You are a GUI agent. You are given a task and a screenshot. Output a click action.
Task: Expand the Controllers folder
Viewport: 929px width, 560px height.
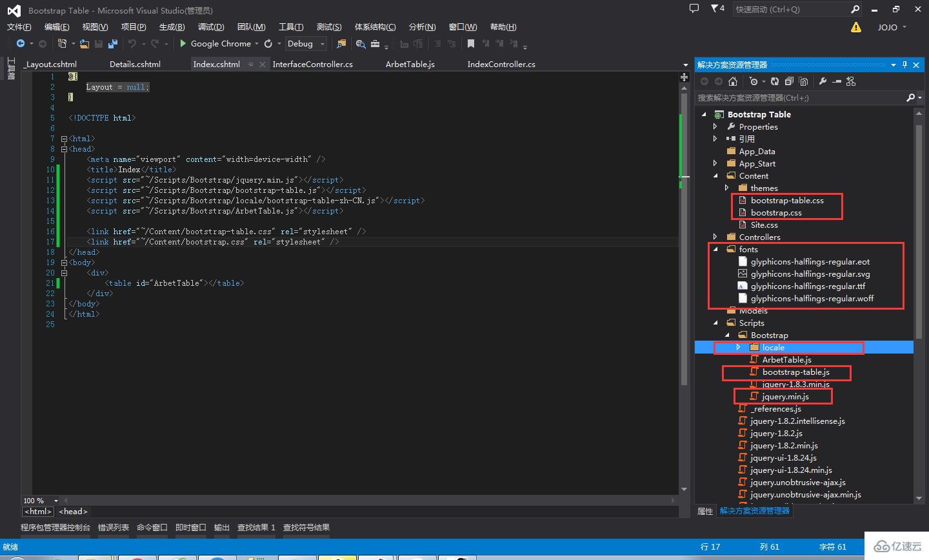coord(715,237)
